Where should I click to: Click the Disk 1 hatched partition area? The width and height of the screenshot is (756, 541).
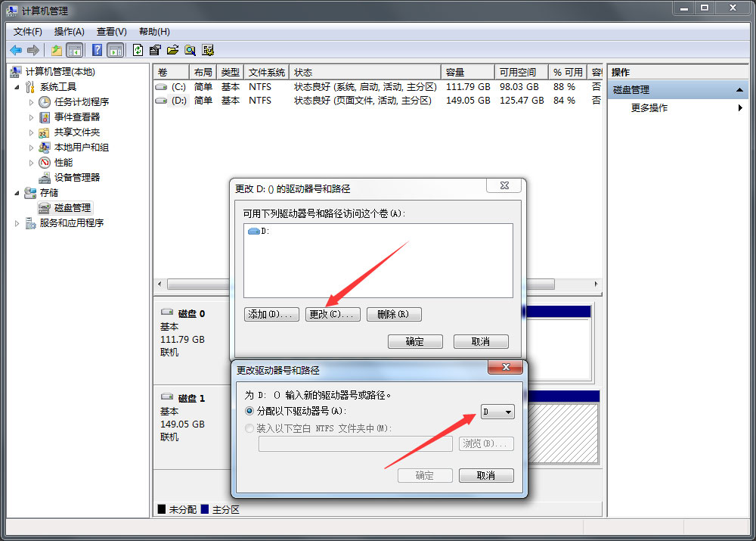point(563,433)
